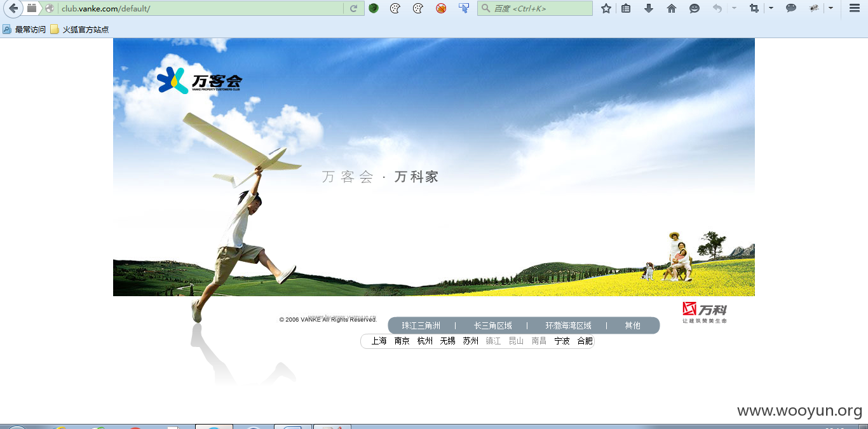The height and width of the screenshot is (429, 868).
Task: Expand the dropdown beside the crop tool
Action: coord(771,8)
